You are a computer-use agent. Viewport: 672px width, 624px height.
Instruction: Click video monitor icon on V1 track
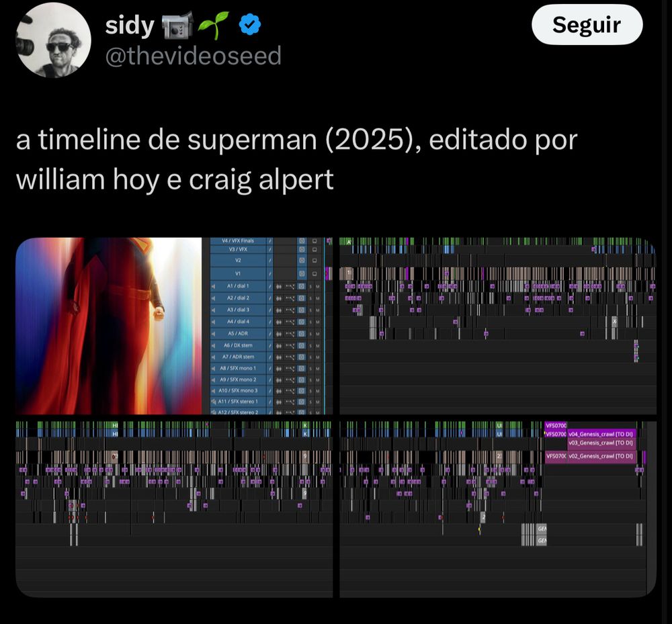click(x=314, y=273)
